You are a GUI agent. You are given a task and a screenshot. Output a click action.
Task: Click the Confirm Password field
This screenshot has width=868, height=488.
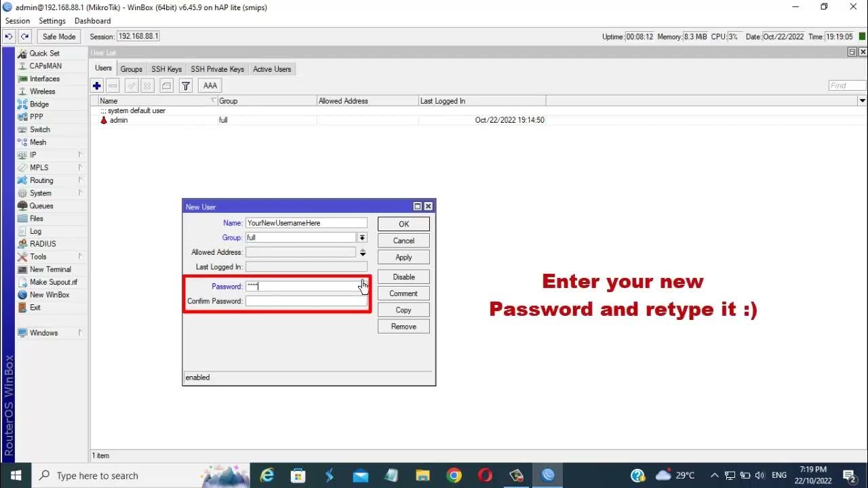point(307,301)
